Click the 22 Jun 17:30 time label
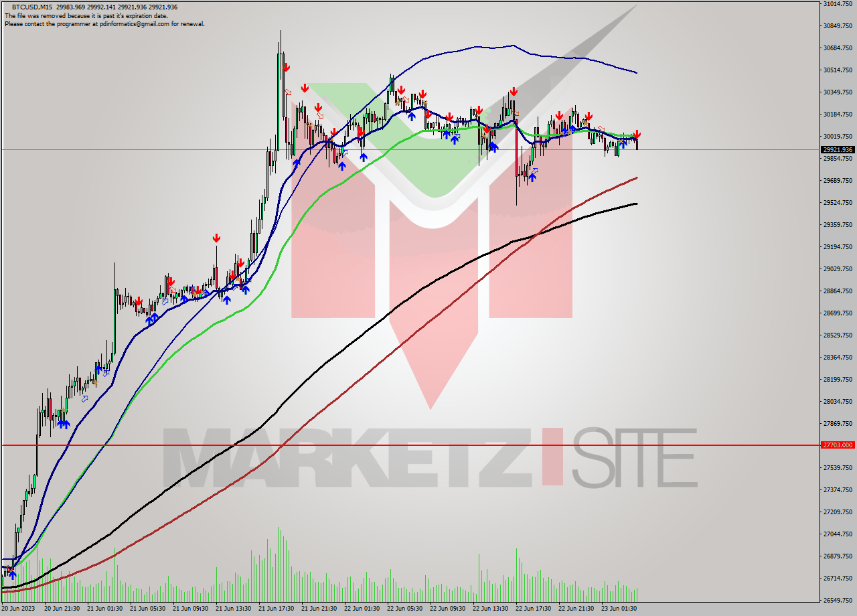 pos(533,609)
